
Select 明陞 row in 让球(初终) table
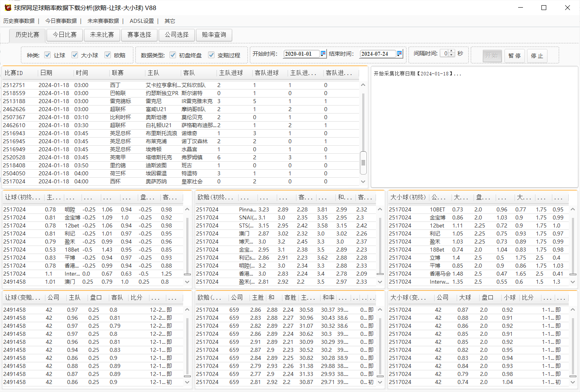pyautogui.click(x=93, y=209)
